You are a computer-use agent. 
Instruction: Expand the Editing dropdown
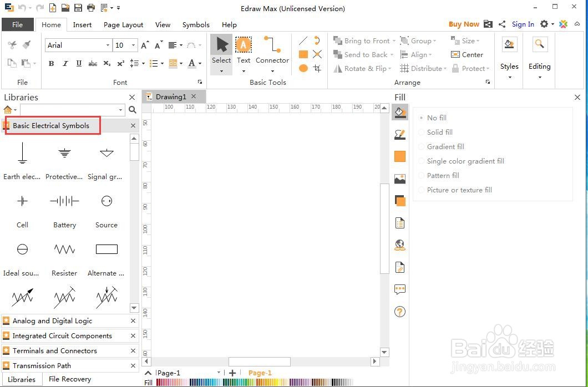click(540, 78)
